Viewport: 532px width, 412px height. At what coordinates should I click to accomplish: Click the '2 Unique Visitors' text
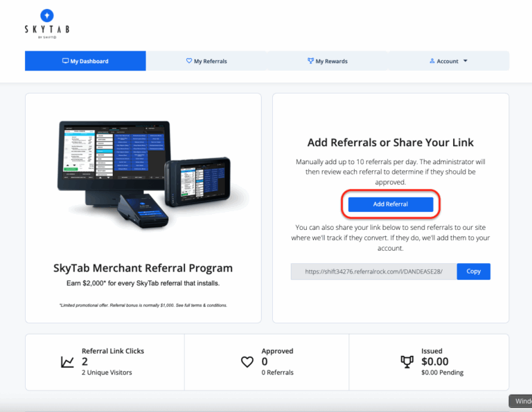coord(107,373)
